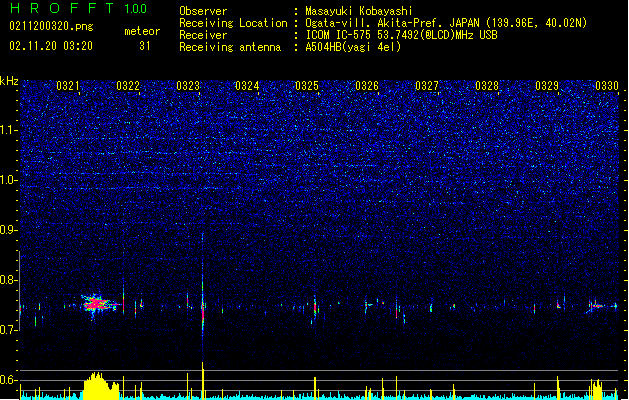Select the filename 0211200320.png
Image resolution: width=629 pixels, height=400 pixels.
[51, 26]
